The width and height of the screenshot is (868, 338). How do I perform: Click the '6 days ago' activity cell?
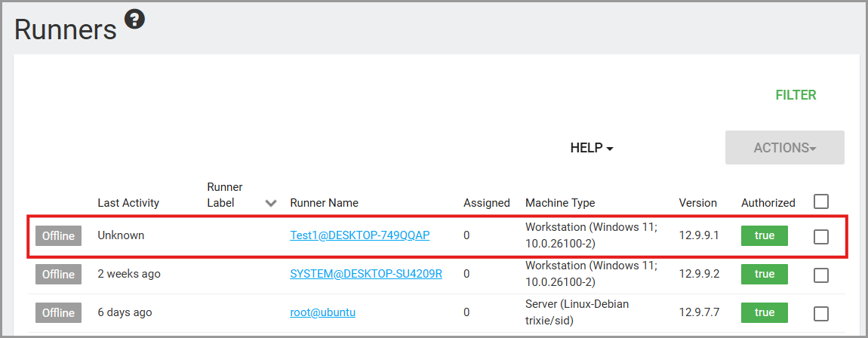tap(125, 312)
